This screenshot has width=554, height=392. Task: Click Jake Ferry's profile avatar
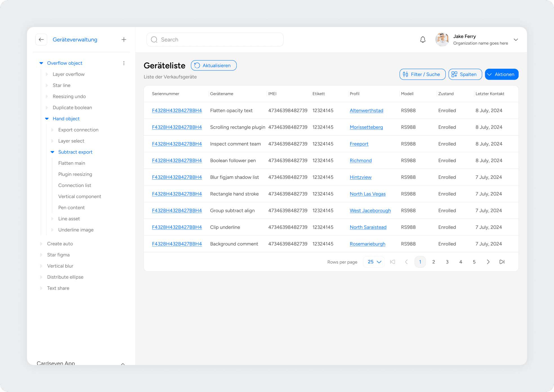(x=442, y=40)
